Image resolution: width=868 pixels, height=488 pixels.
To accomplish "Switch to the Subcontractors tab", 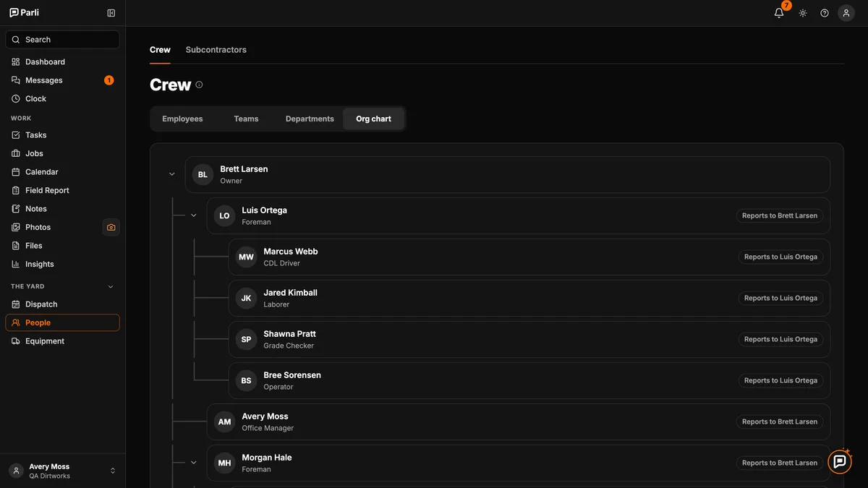I will tap(216, 50).
